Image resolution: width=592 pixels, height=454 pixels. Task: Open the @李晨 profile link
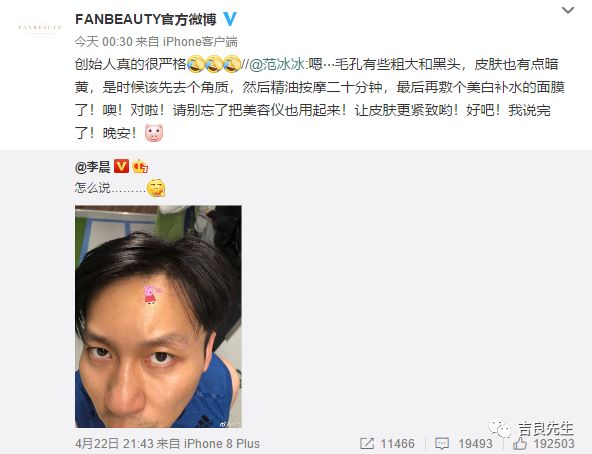93,167
